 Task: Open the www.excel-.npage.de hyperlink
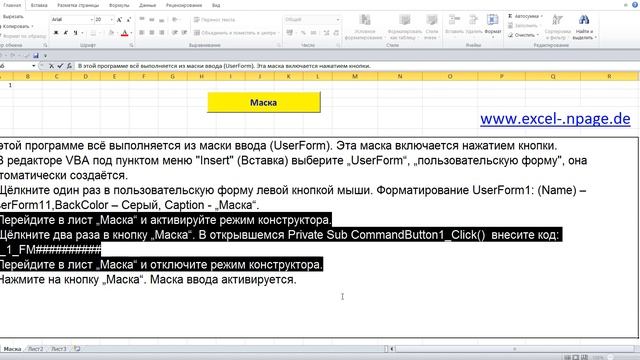(x=555, y=119)
